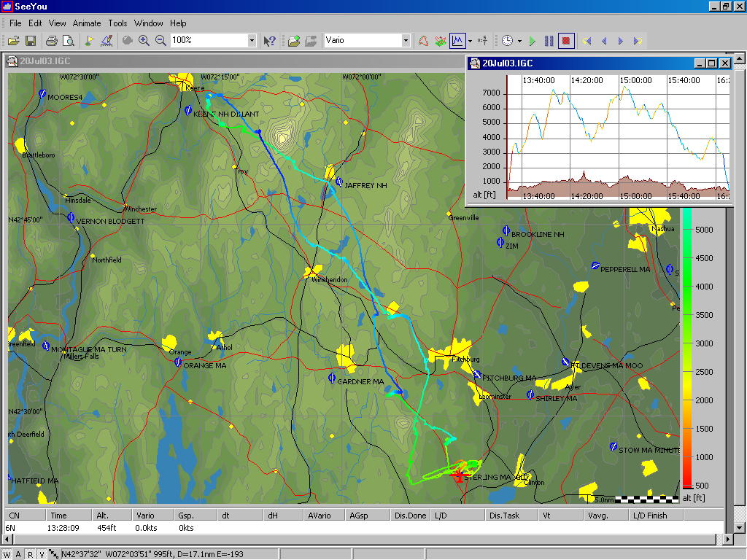Click the clock time icon in toolbar
The image size is (747, 560).
[507, 41]
